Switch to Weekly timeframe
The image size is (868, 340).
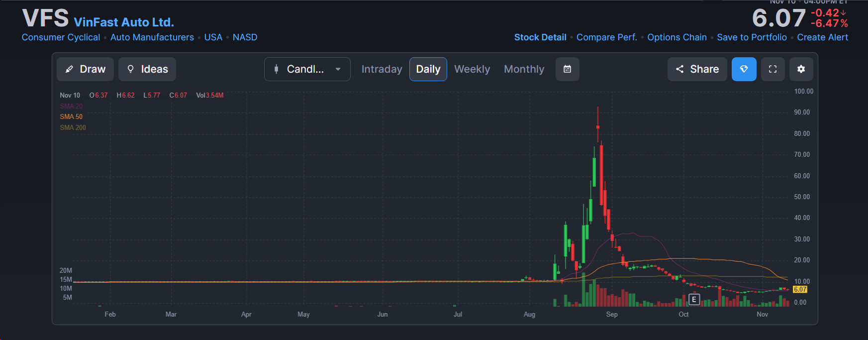point(472,69)
